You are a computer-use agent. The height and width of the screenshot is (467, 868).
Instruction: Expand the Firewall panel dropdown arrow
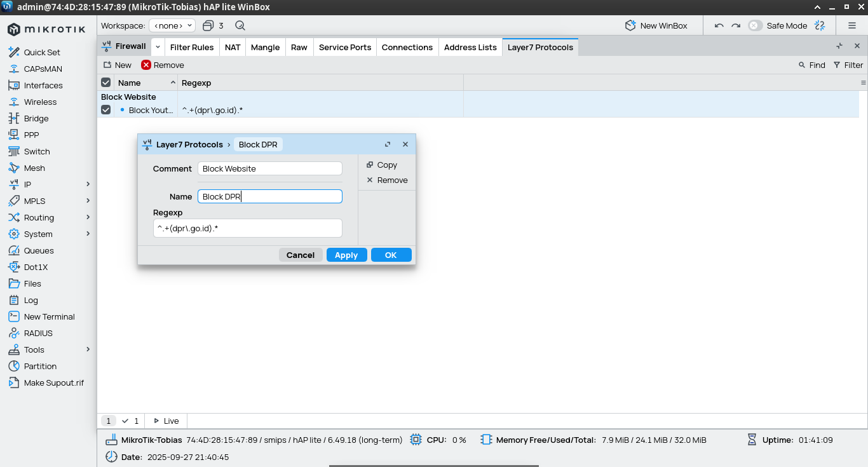tap(158, 47)
